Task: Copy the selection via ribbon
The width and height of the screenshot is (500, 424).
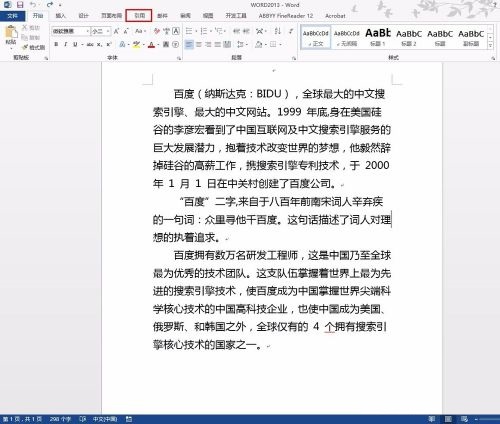Action: 31,37
